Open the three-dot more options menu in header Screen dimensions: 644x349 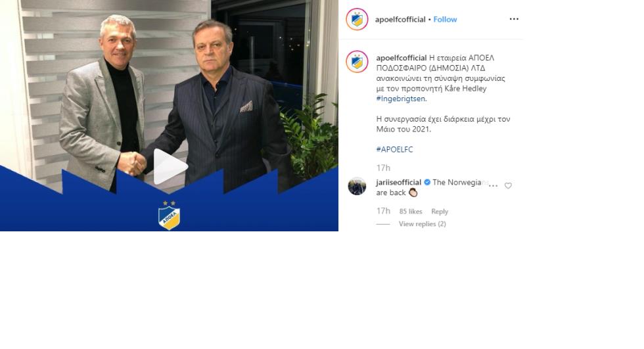[x=514, y=19]
